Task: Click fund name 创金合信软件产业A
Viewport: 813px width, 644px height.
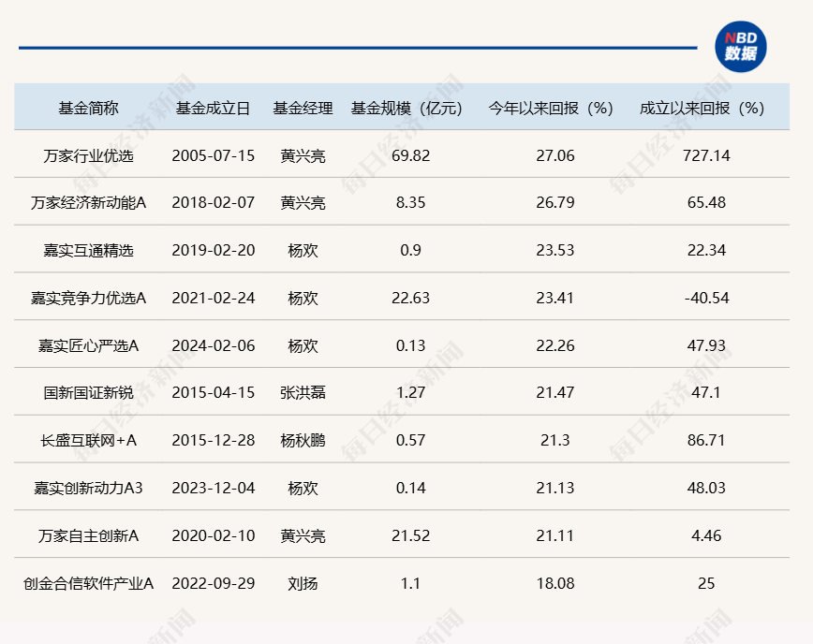Action: point(88,583)
